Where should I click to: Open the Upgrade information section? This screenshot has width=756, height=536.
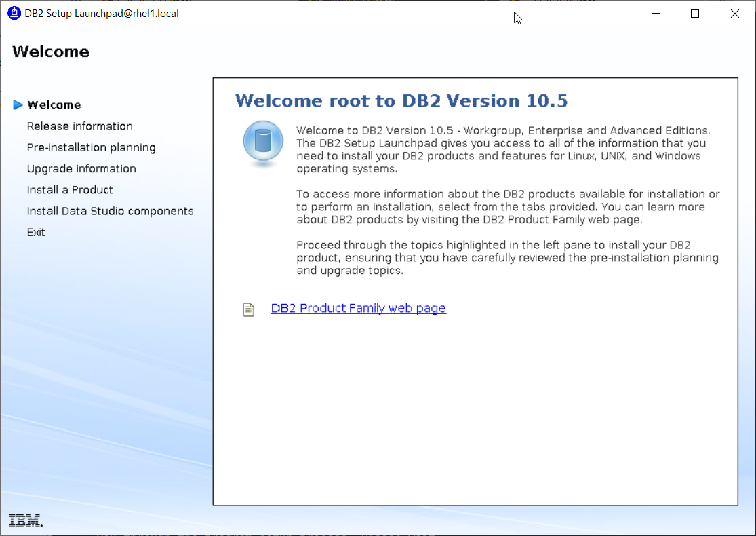click(x=81, y=168)
